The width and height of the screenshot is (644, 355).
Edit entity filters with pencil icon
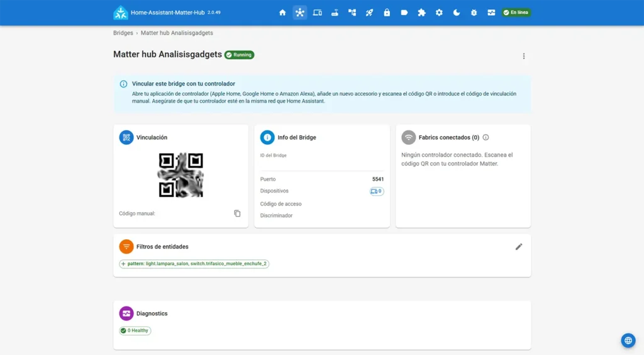pos(519,247)
